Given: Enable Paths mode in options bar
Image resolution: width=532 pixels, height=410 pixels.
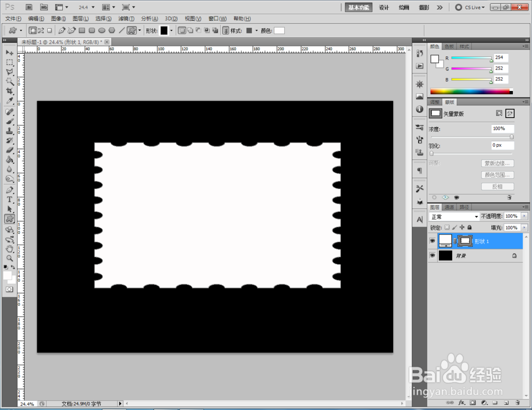Looking at the screenshot, I should (41, 30).
